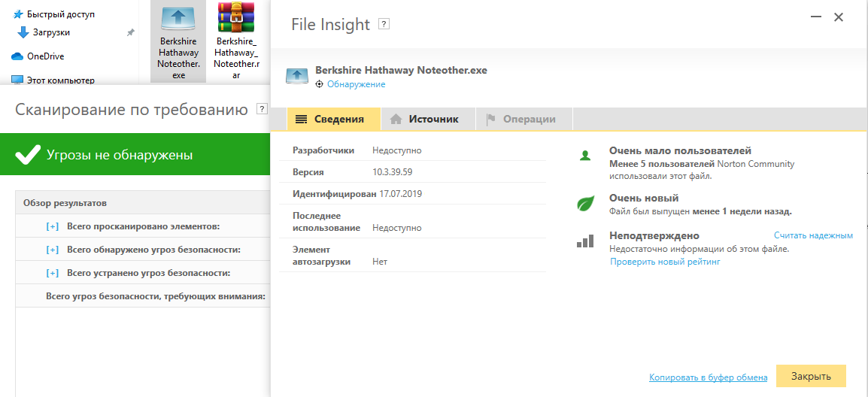The image size is (868, 397).
Task: Click the File Insight window title
Action: [330, 24]
